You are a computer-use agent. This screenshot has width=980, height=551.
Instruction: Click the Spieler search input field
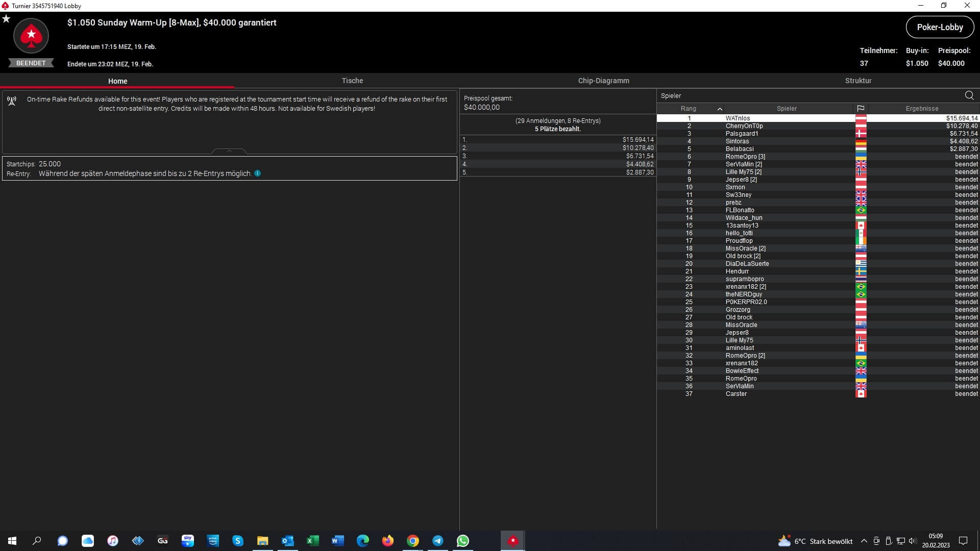tap(810, 95)
